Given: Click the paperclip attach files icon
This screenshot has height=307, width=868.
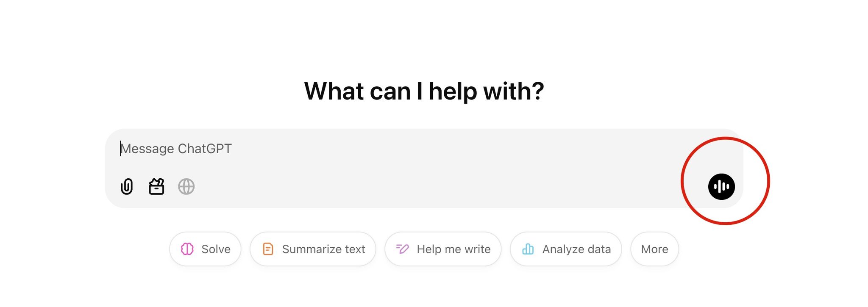Looking at the screenshot, I should point(127,186).
